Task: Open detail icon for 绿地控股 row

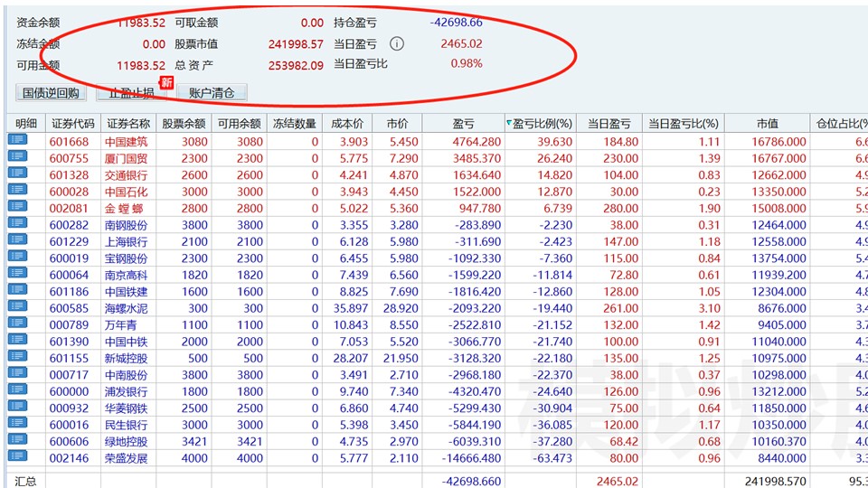Action: (x=18, y=439)
